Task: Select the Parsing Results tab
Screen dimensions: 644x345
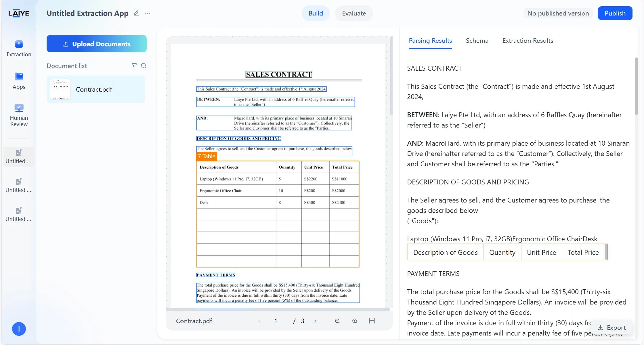Action: tap(430, 41)
